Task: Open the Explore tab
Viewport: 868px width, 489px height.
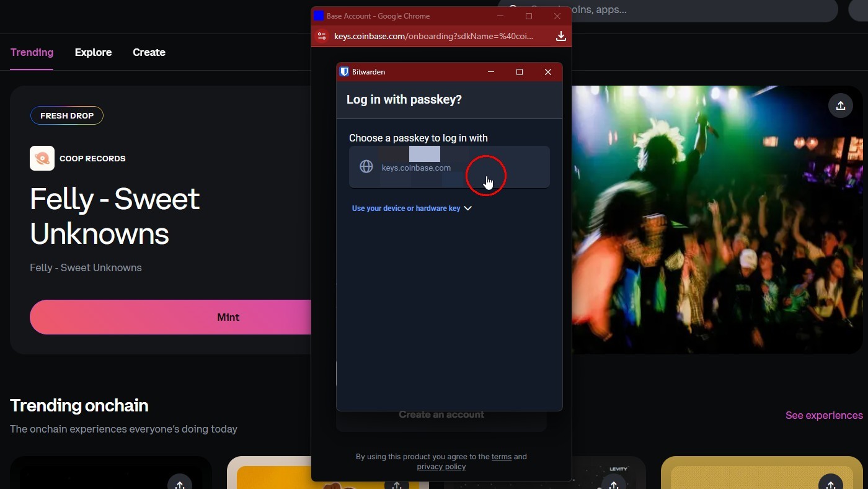Action: click(x=93, y=52)
